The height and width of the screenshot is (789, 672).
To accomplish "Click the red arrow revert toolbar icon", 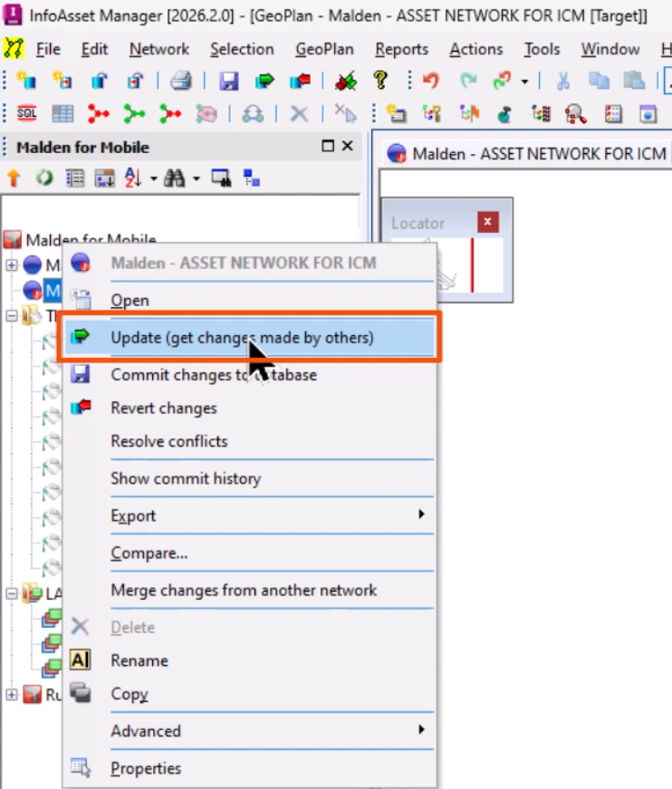I will [x=301, y=81].
